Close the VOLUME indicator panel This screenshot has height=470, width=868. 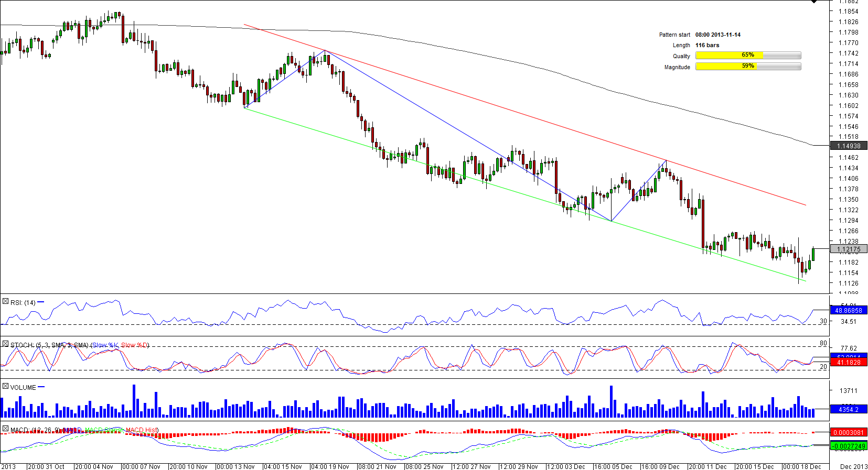click(x=5, y=387)
